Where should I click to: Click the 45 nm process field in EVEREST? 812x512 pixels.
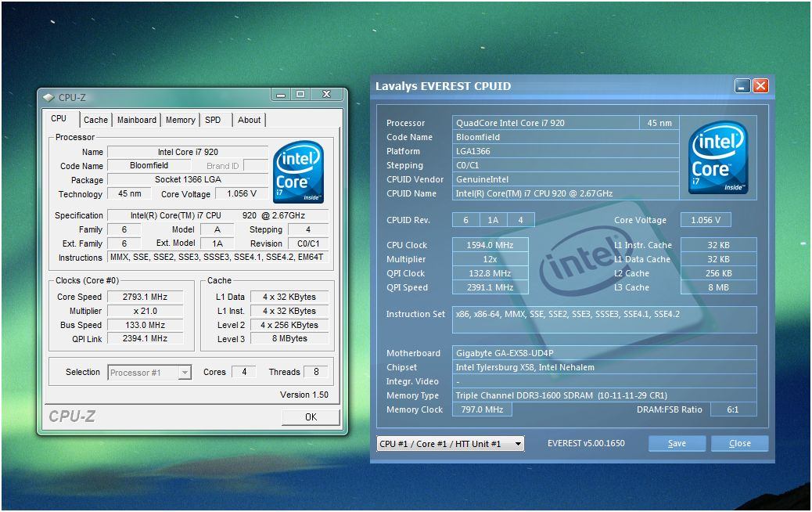click(659, 123)
